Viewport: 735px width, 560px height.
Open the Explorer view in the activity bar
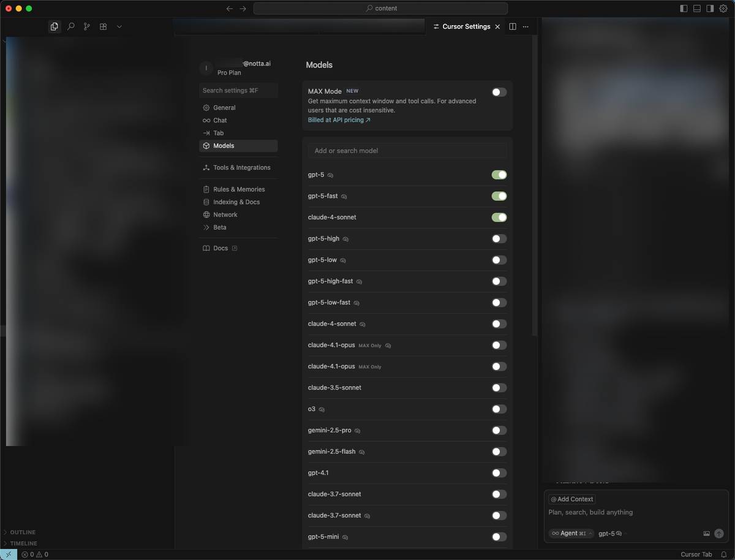coord(55,26)
